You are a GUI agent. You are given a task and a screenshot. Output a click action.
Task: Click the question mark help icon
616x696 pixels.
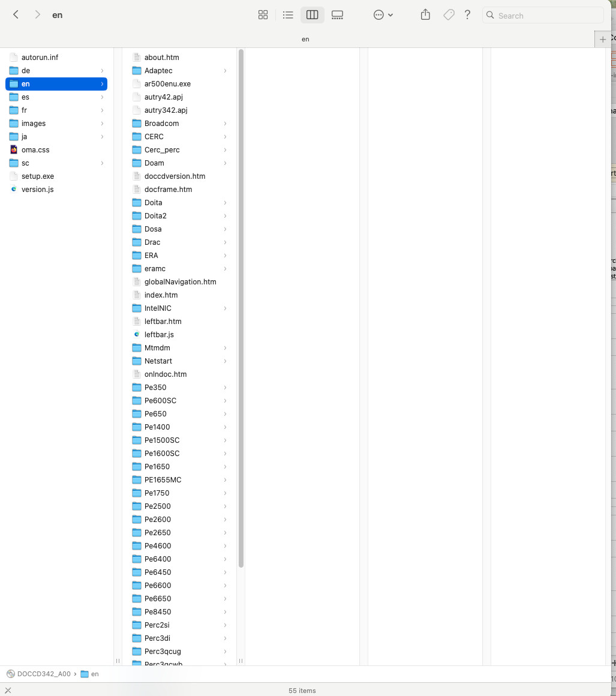click(467, 14)
